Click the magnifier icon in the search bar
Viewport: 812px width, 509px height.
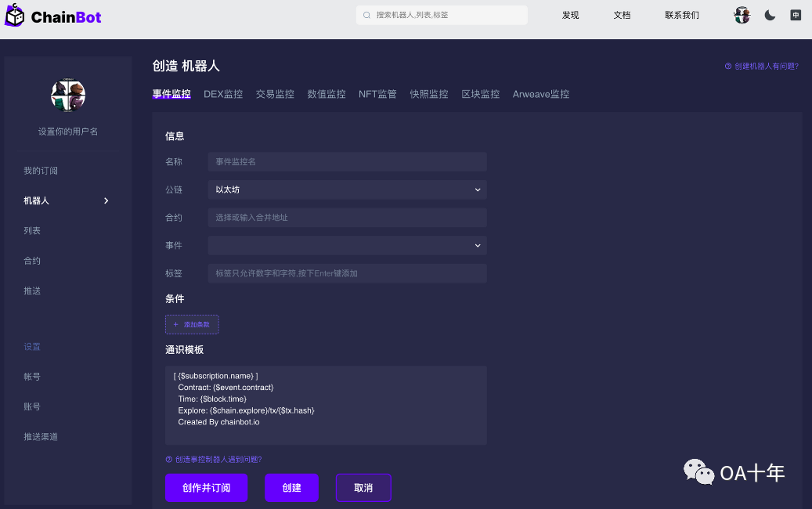pyautogui.click(x=366, y=15)
